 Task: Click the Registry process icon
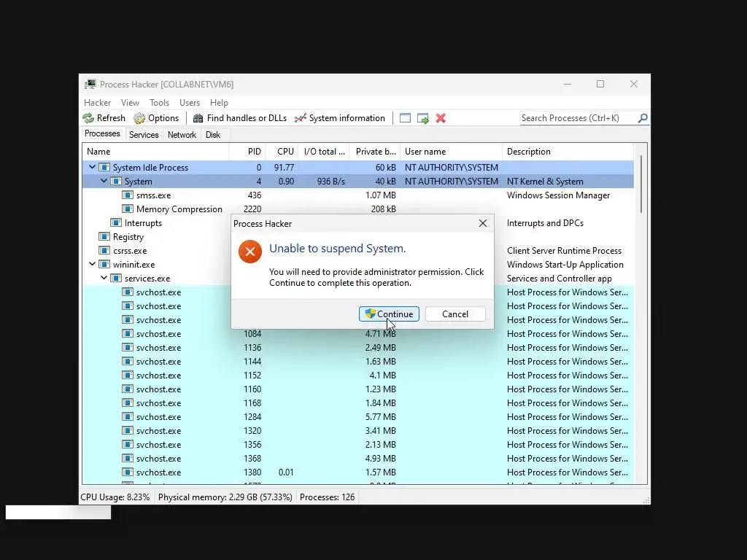(x=104, y=237)
